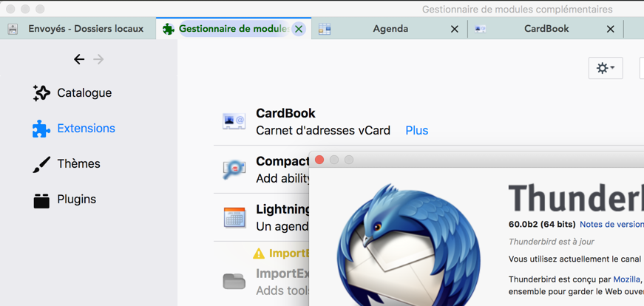
Task: Click the Thèmes paintbrush icon
Action: [41, 164]
